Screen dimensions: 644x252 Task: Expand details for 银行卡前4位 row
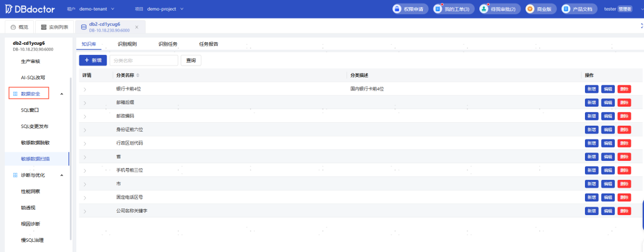pos(85,89)
